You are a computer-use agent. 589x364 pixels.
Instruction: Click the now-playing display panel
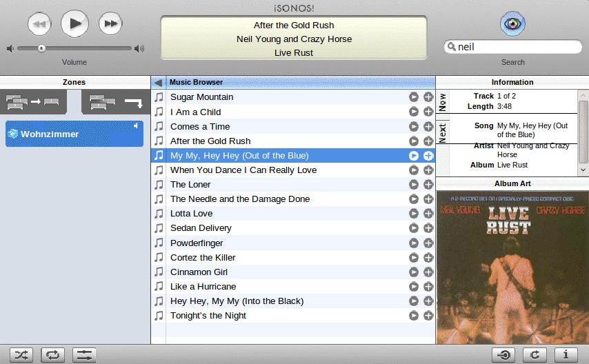pos(294,38)
